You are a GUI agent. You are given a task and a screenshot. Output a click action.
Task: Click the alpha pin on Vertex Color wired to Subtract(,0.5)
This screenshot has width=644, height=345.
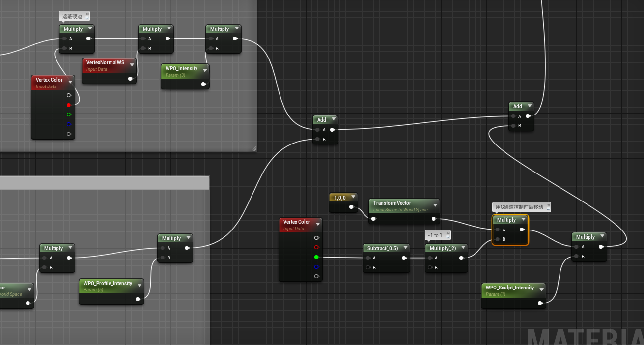[316, 277]
